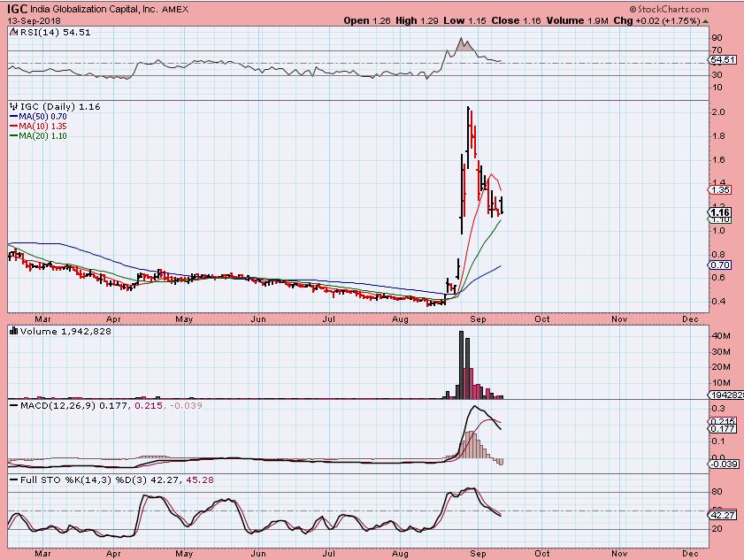Click the Jun label on price chart axis
Viewport: 744px width, 560px height.
point(258,318)
